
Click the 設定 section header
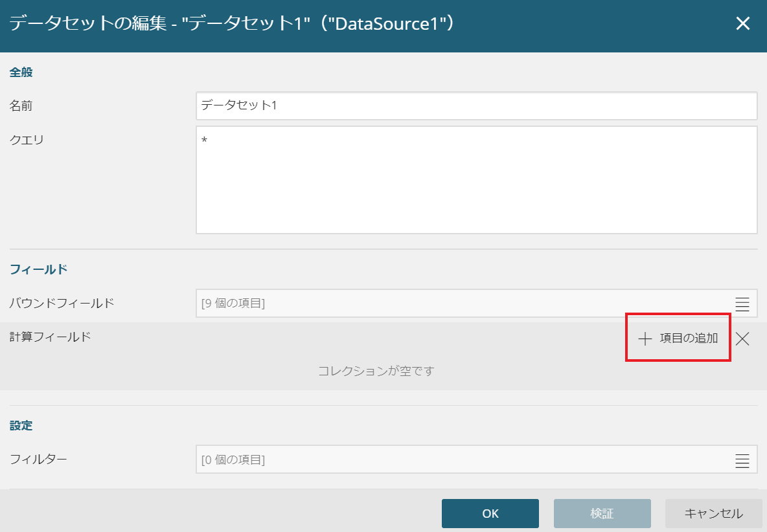coord(21,425)
